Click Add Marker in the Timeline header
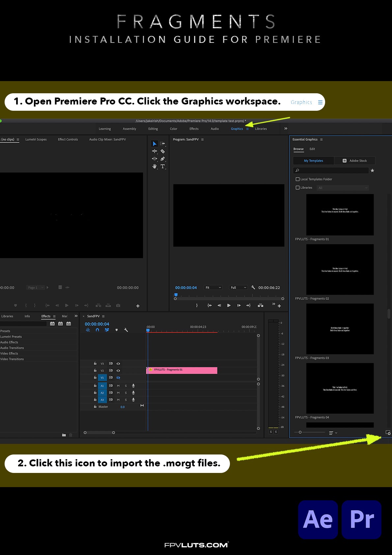The width and height of the screenshot is (392, 555). pos(116,330)
